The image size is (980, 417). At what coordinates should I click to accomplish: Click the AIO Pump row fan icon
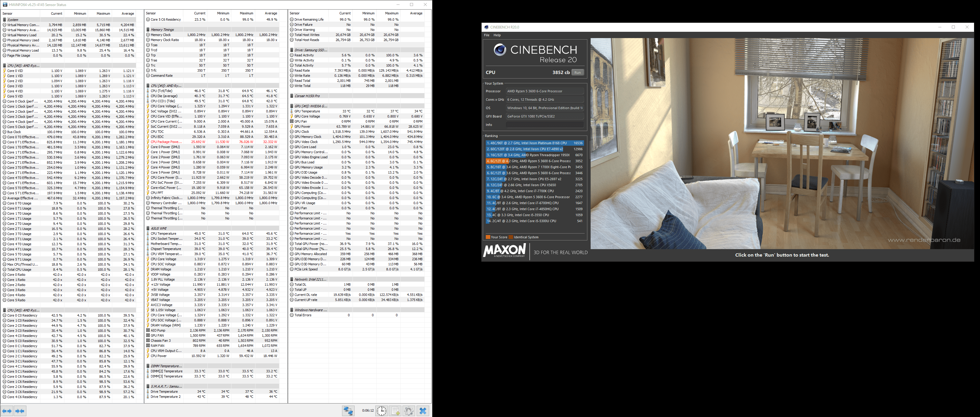148,331
